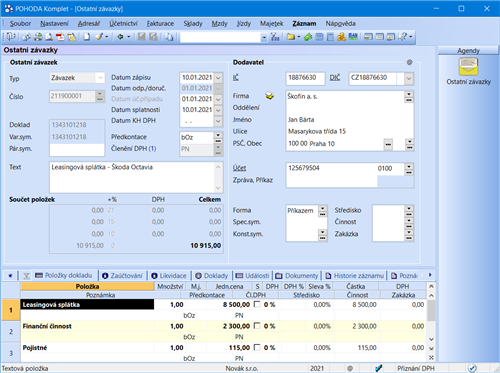
Task: Click the filter icon left of Položky dokladu tab
Action: [x=26, y=276]
